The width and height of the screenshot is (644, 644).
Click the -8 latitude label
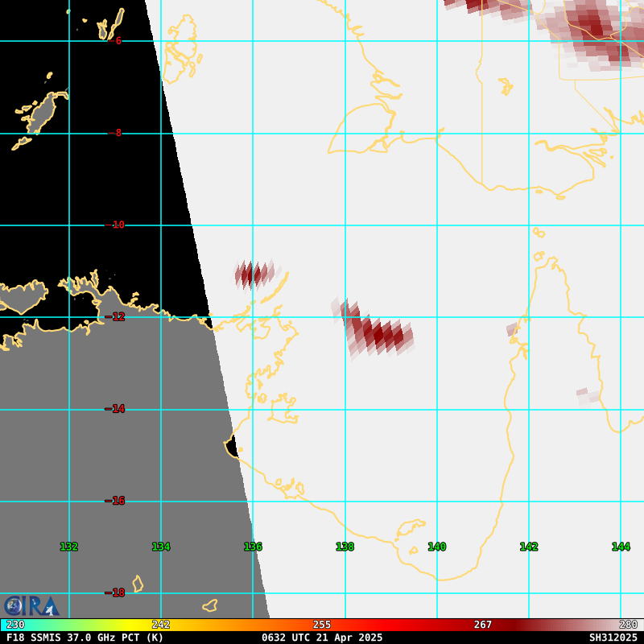coord(115,133)
